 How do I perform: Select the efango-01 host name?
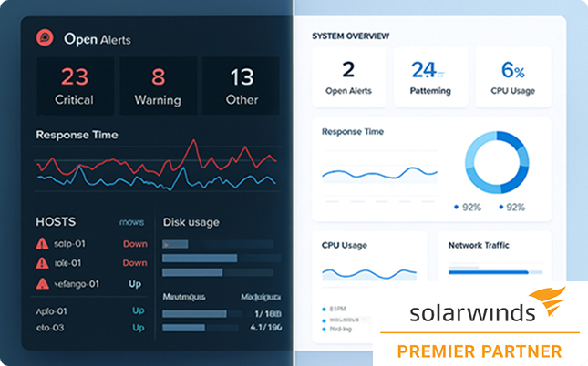pos(77,284)
